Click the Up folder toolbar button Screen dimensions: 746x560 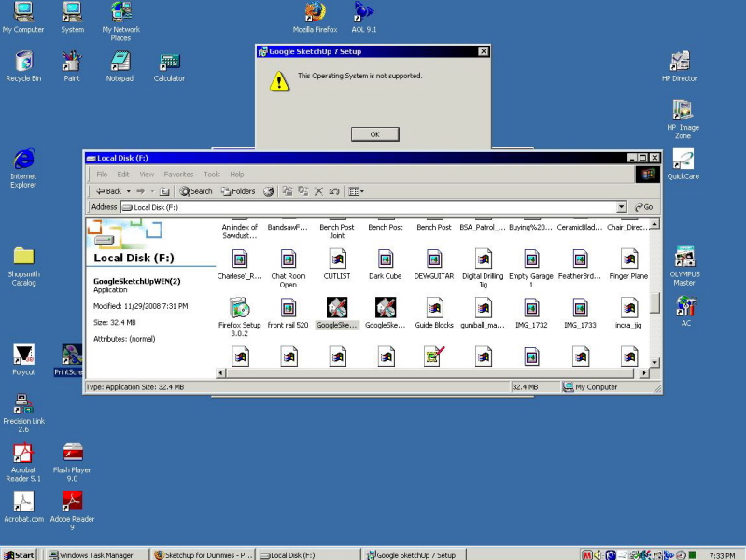[x=164, y=191]
